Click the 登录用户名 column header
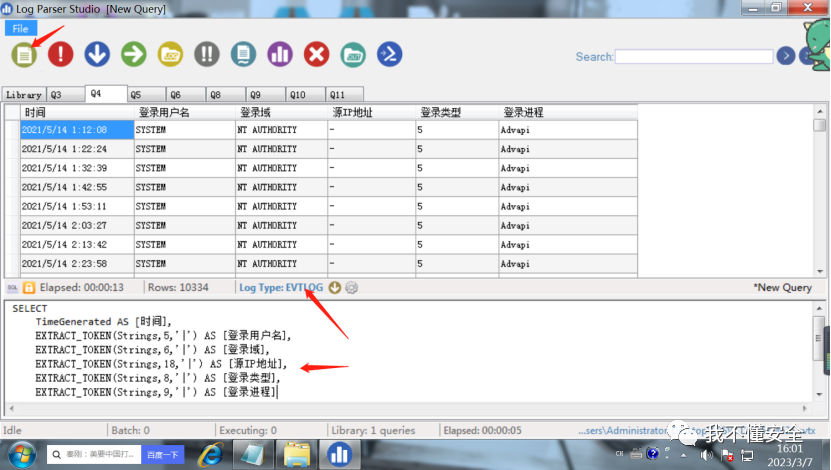The image size is (831, 470). coord(185,112)
